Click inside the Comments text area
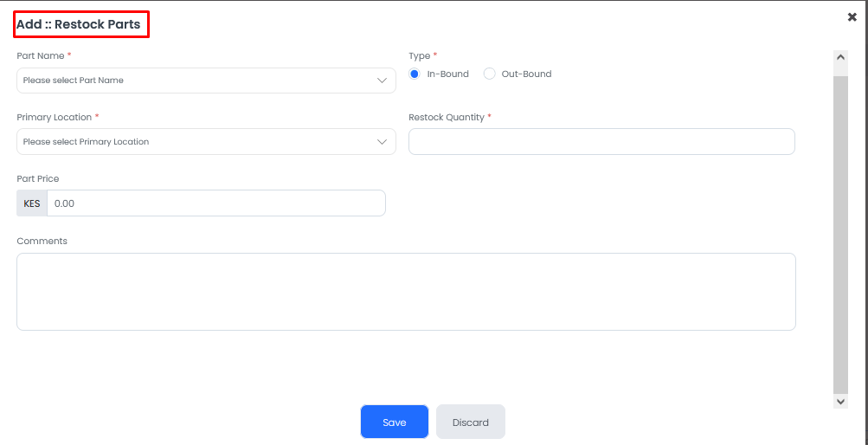Viewport: 868px width, 445px height. (x=407, y=292)
